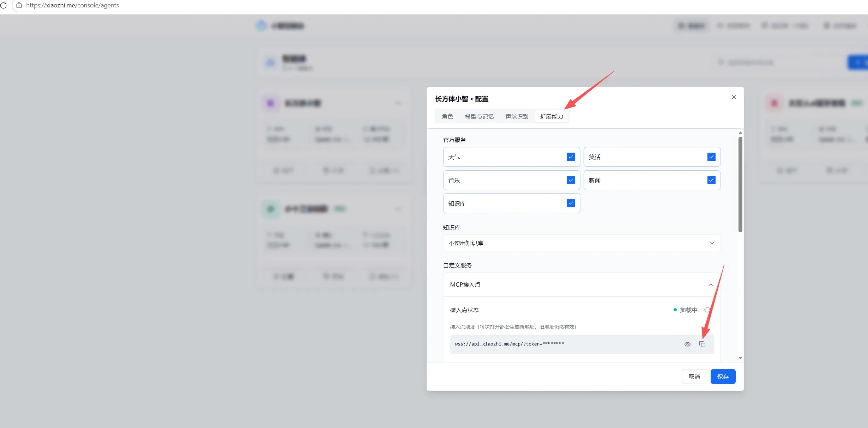This screenshot has width=868, height=428.
Task: Click the 接入点状态 label
Action: tap(464, 310)
